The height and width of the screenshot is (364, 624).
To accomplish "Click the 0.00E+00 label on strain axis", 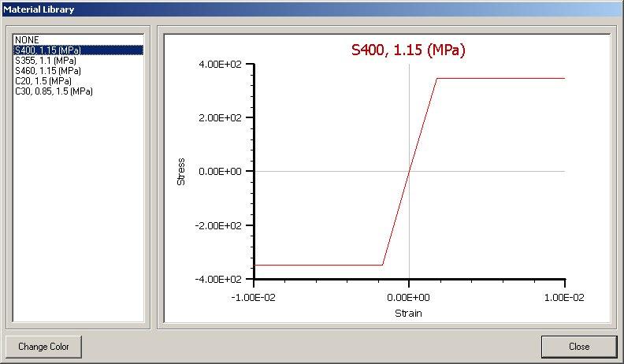I will click(408, 296).
